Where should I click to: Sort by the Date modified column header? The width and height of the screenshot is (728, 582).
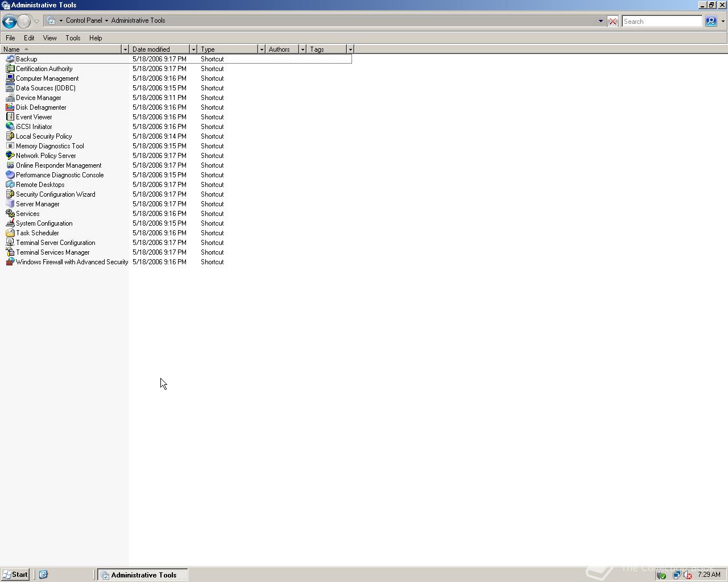(x=159, y=49)
